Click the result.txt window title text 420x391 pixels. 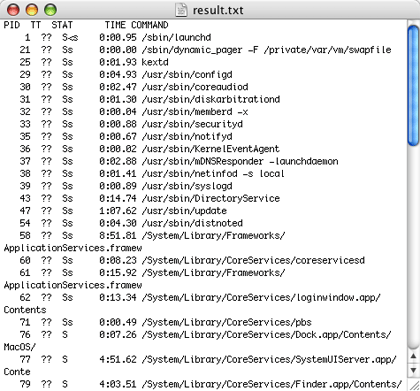pos(218,10)
